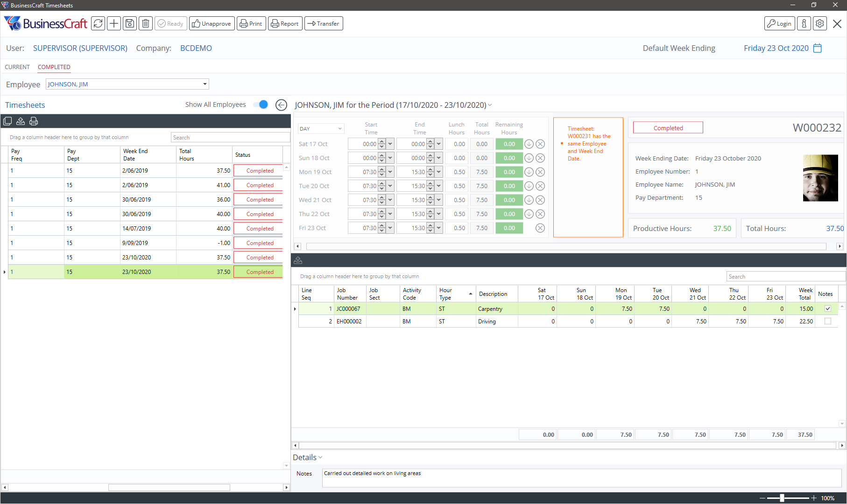The width and height of the screenshot is (847, 504).
Task: Click the day grid horizontal scrollbar
Action: (566, 246)
